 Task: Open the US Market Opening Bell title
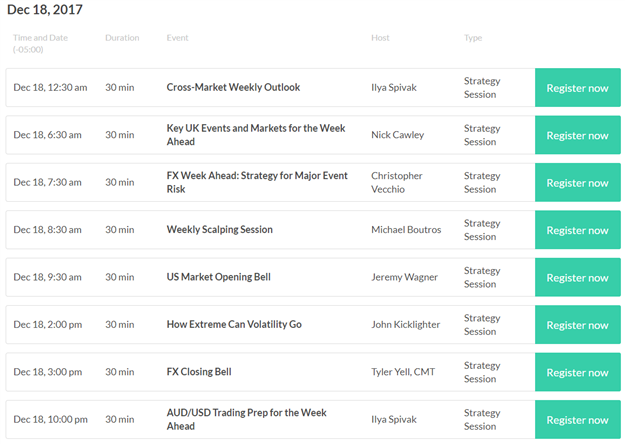218,277
